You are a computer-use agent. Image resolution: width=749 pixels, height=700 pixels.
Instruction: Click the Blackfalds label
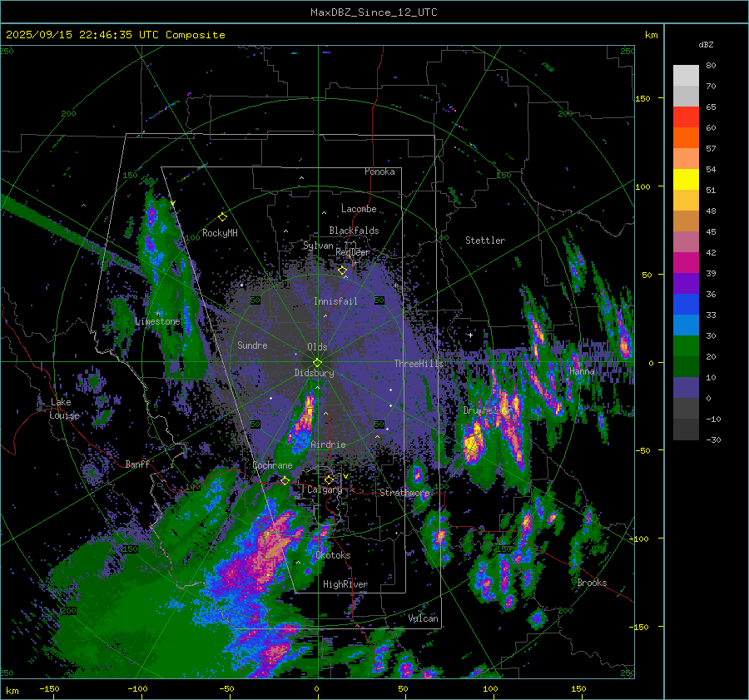[x=354, y=231]
